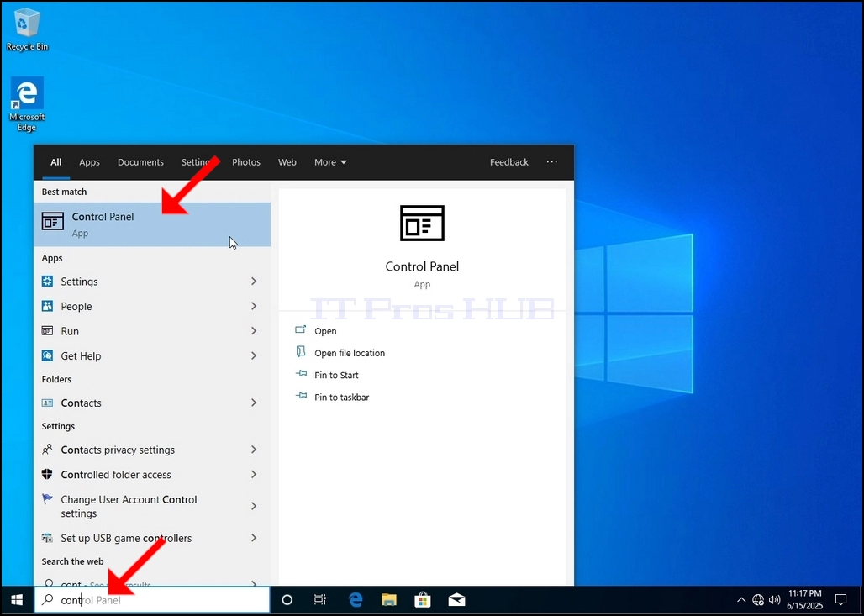The width and height of the screenshot is (864, 616).
Task: Open the More filter dropdown
Action: 330,162
